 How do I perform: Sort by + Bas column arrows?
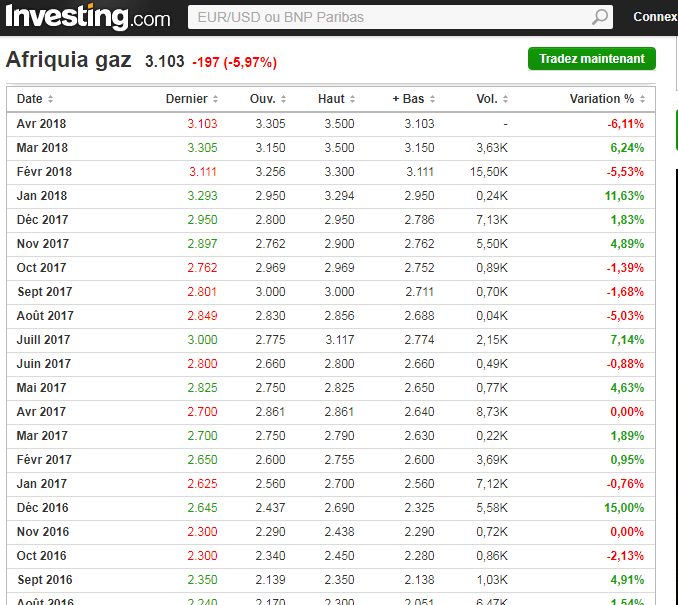pos(432,99)
